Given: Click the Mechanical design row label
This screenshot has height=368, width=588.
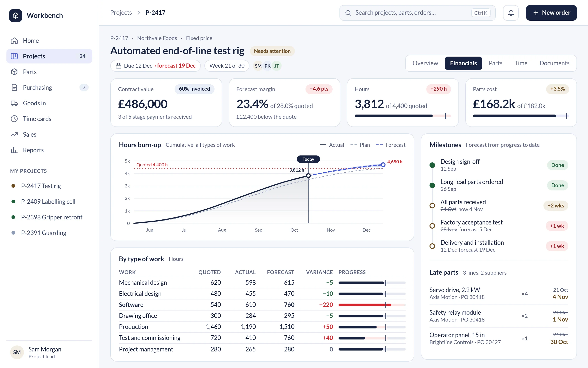Looking at the screenshot, I should [143, 283].
